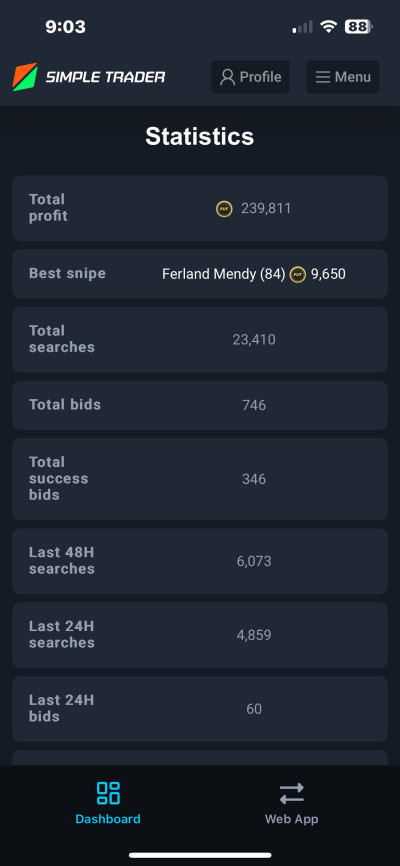Tap the Web App transfer arrows icon

pos(291,794)
